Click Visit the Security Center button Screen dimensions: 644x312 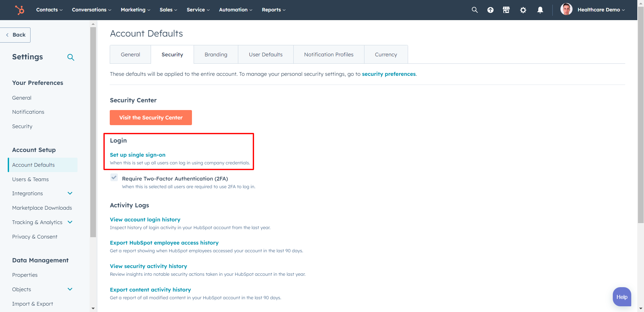point(151,117)
